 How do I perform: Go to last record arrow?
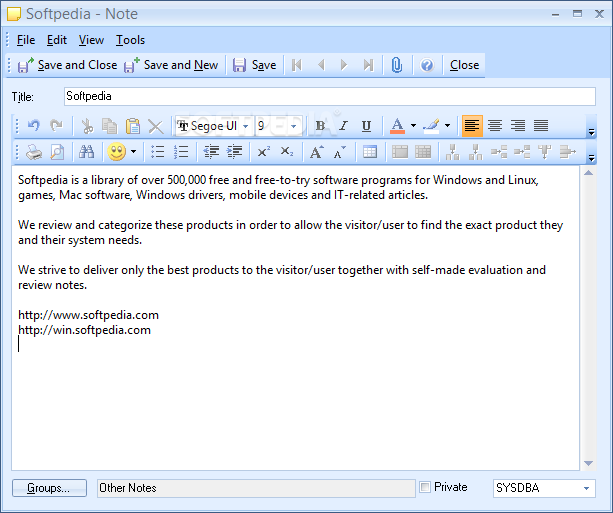pos(368,65)
